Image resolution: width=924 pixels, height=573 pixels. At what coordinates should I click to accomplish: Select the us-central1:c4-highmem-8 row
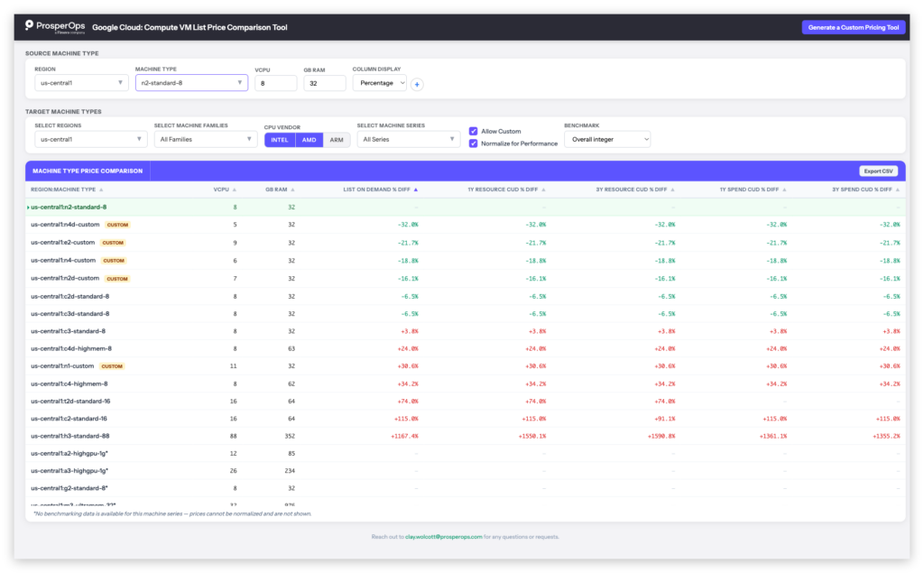tap(465, 384)
